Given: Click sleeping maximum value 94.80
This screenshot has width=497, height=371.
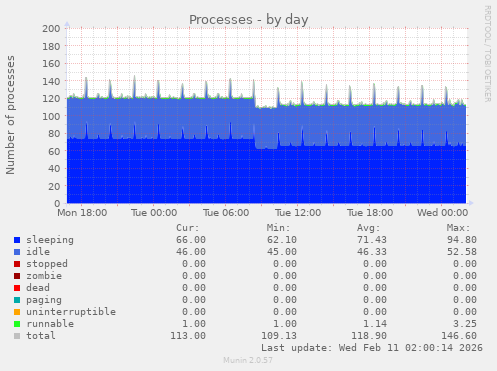Looking at the screenshot, I should [x=462, y=240].
